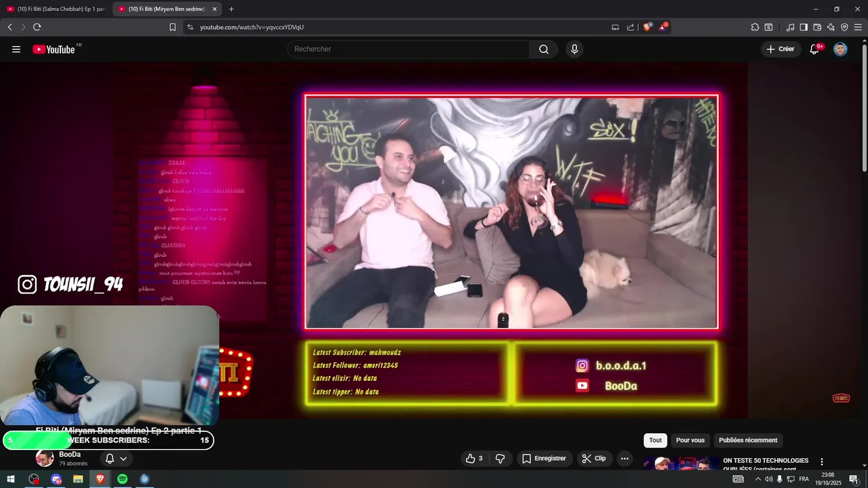The image size is (868, 488).
Task: Click the youtube.com address bar URL
Action: pos(252,27)
